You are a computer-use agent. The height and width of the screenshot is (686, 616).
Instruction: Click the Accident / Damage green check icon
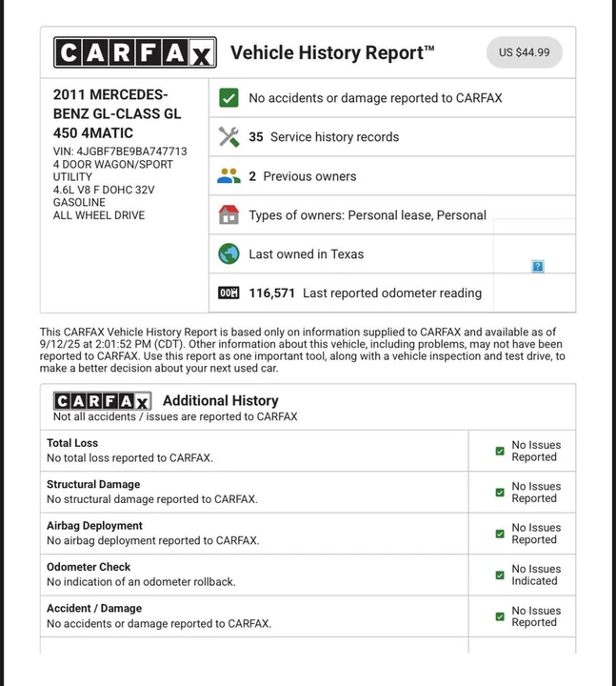pos(500,616)
